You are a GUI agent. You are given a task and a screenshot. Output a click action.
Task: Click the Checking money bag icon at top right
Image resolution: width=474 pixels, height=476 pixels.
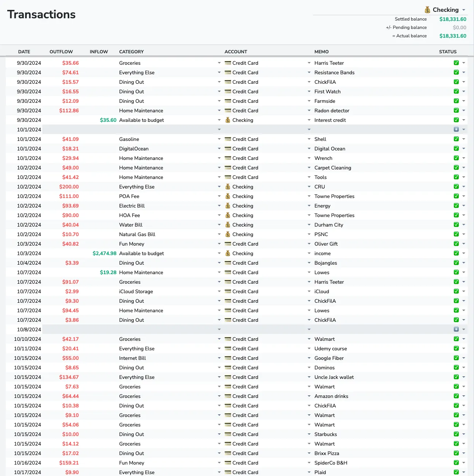point(427,10)
